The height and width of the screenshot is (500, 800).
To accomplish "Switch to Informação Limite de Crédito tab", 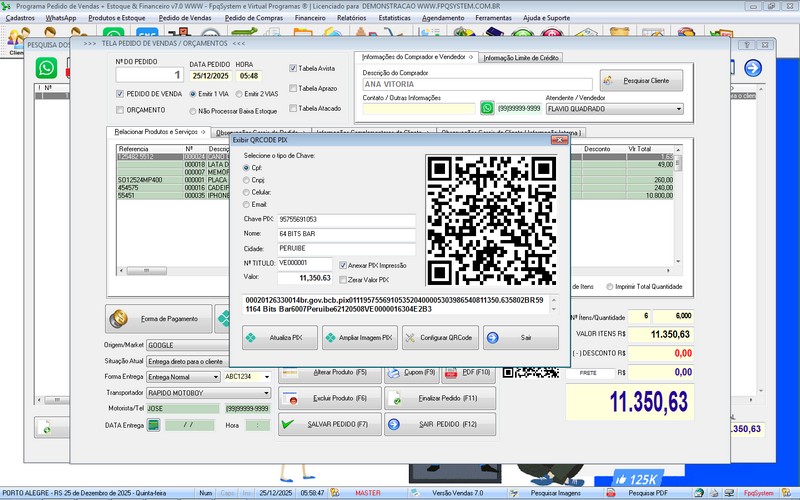I will (x=521, y=58).
